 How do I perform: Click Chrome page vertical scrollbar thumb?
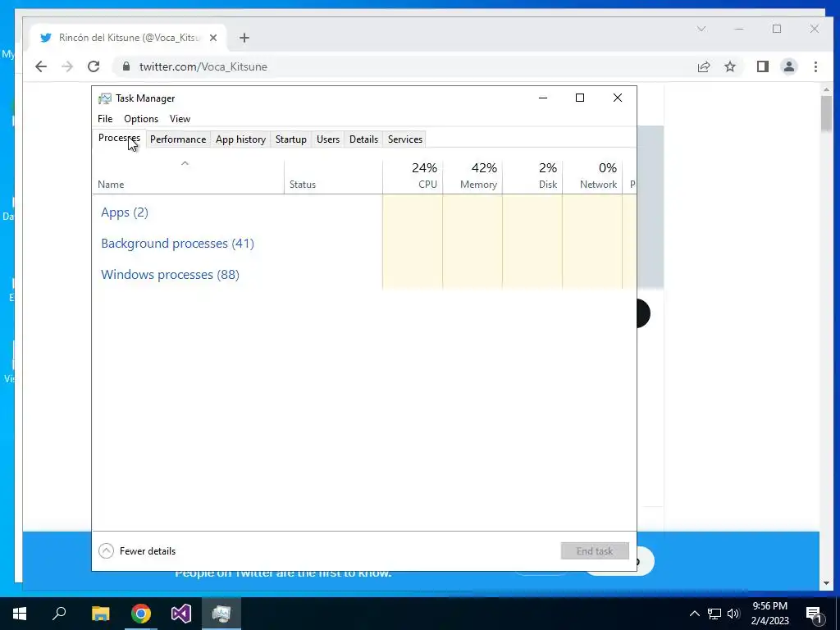point(825,113)
